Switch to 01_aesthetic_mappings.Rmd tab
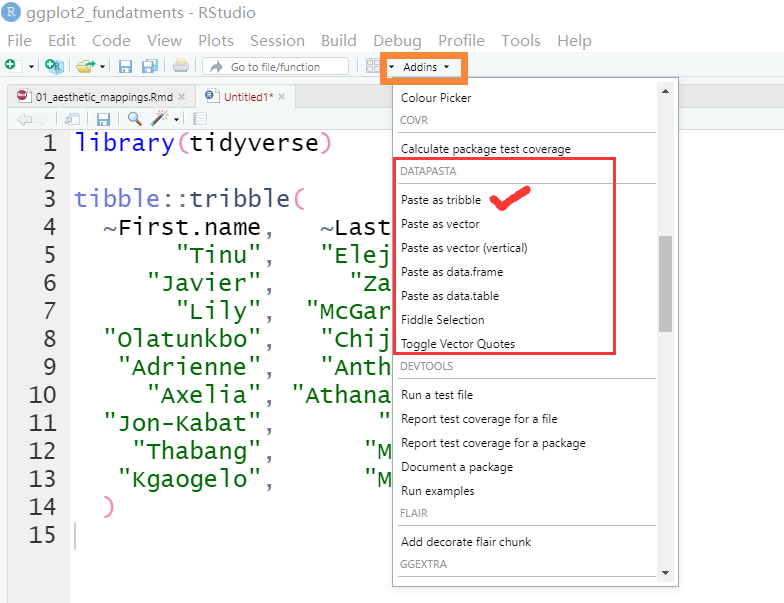The height and width of the screenshot is (603, 784). 94,96
